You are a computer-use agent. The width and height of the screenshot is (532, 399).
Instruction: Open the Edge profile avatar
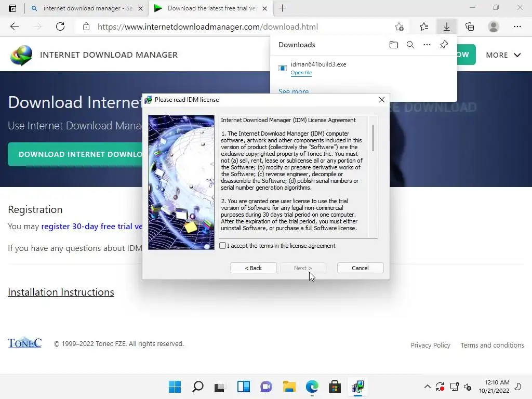coord(494,26)
